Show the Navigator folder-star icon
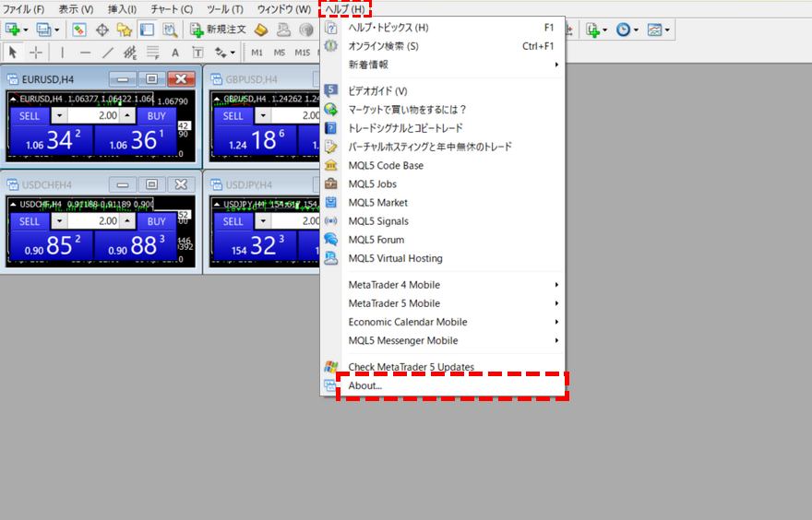This screenshot has width=812, height=520. (x=125, y=30)
